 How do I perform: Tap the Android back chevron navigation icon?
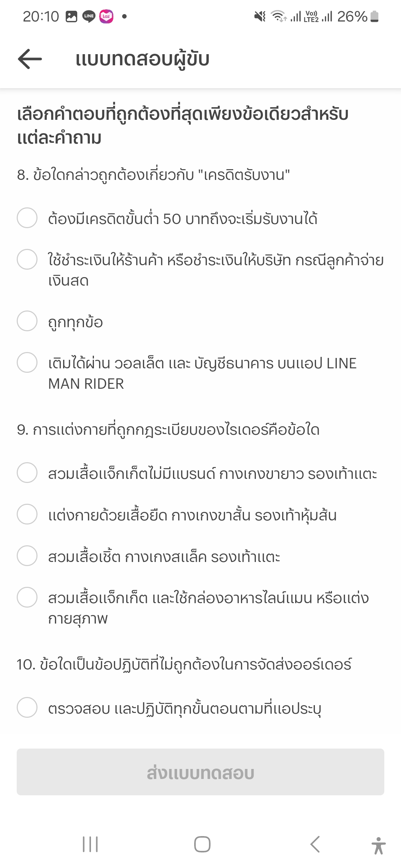click(x=315, y=844)
